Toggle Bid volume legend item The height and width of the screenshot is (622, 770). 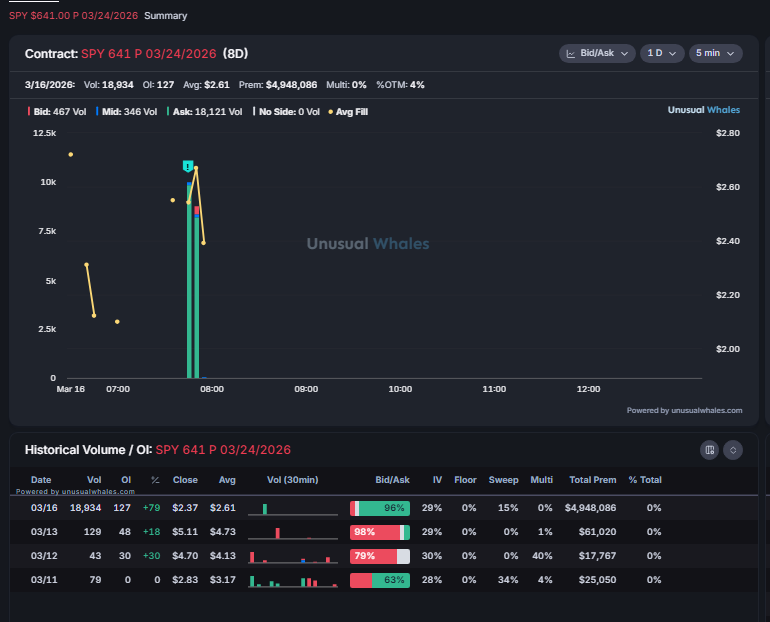[57, 112]
